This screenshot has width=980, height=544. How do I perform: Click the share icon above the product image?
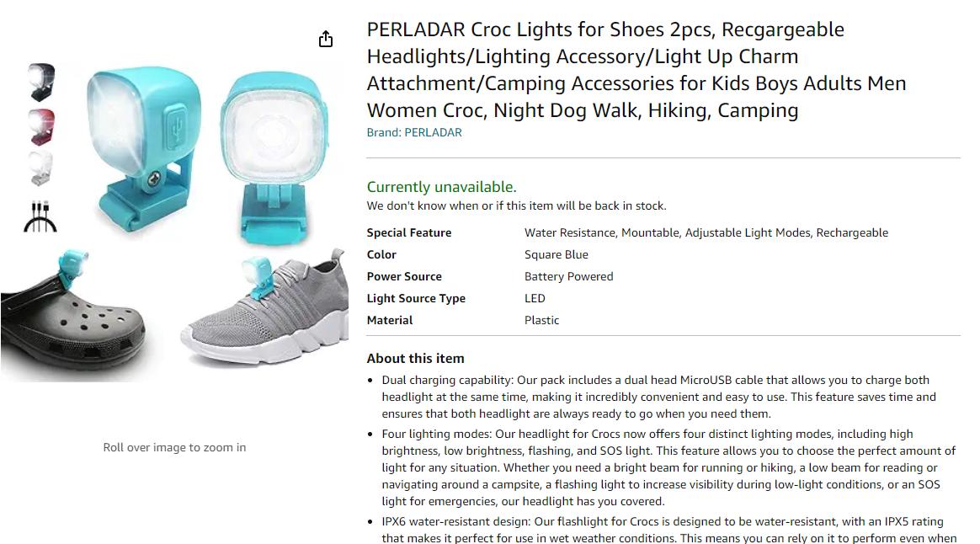[x=326, y=40]
